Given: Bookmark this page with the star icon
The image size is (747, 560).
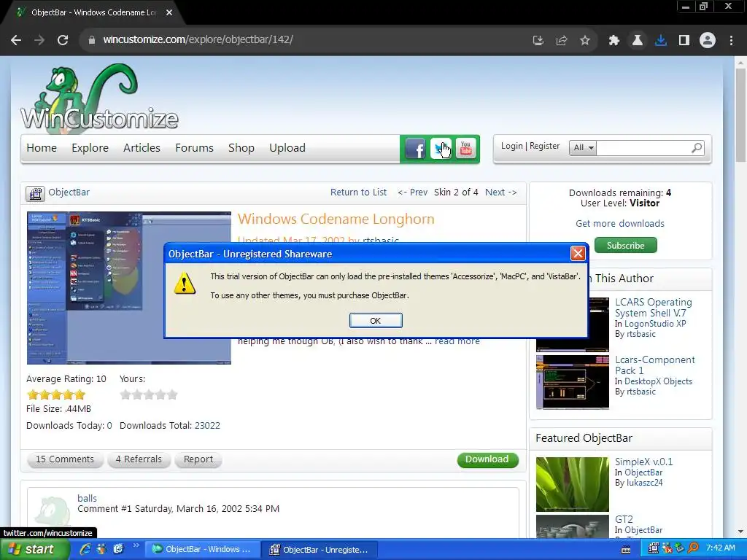Looking at the screenshot, I should 585,41.
